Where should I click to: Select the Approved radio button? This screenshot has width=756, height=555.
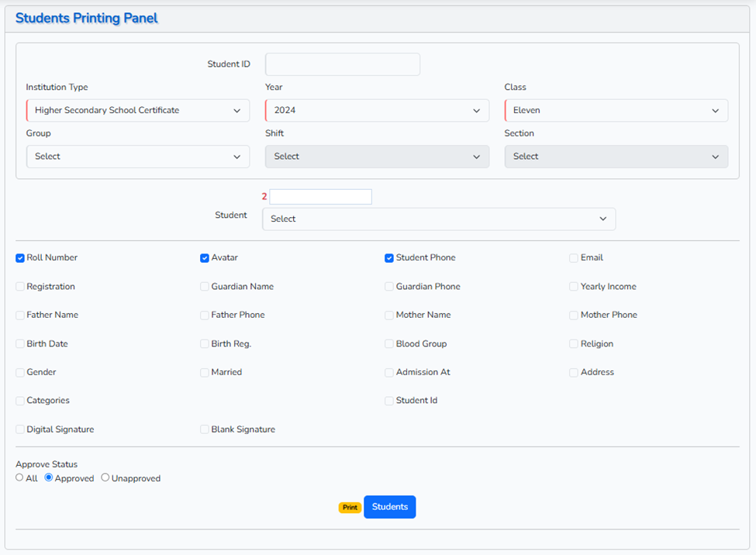[49, 478]
